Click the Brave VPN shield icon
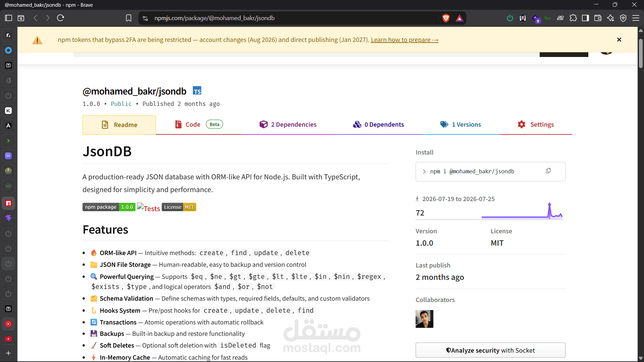The image size is (644, 362). pyautogui.click(x=623, y=18)
